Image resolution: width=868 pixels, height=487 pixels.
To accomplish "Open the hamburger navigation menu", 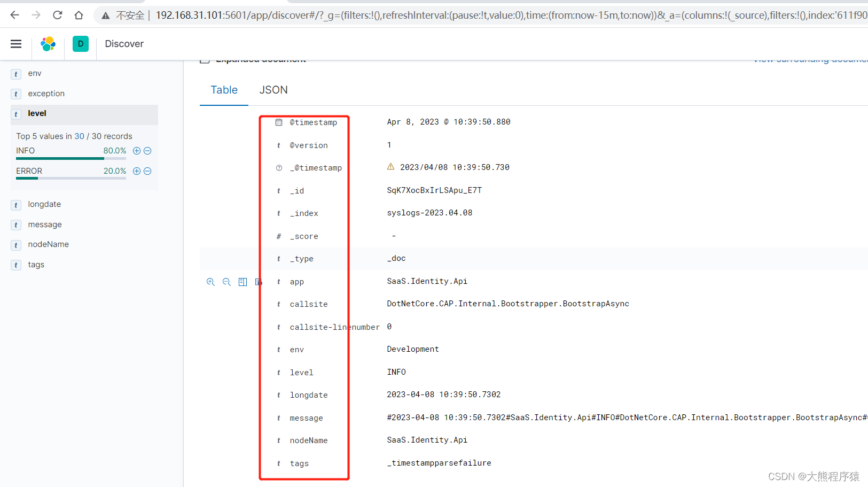I will (x=15, y=43).
